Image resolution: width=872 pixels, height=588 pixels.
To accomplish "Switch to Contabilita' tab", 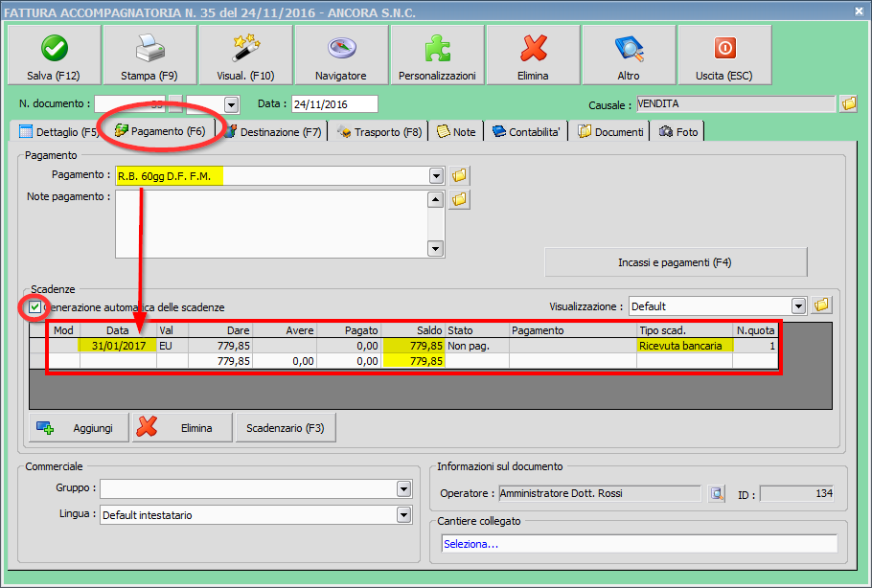I will coord(527,132).
